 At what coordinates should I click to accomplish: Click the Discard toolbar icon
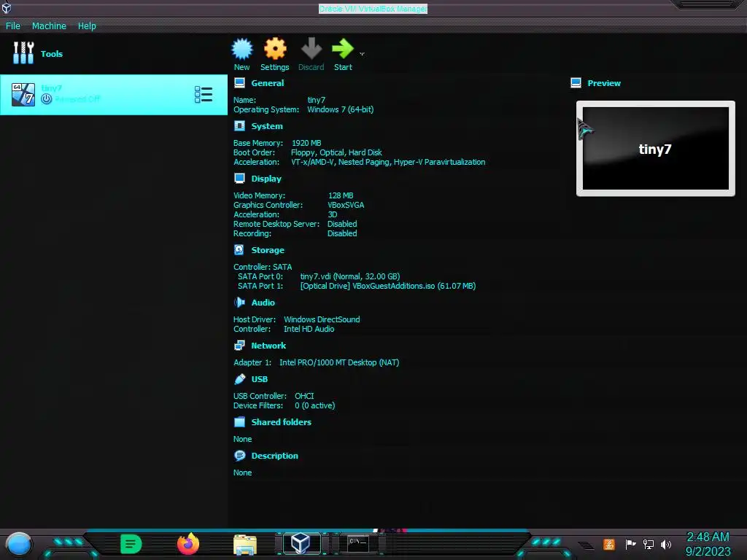(311, 49)
